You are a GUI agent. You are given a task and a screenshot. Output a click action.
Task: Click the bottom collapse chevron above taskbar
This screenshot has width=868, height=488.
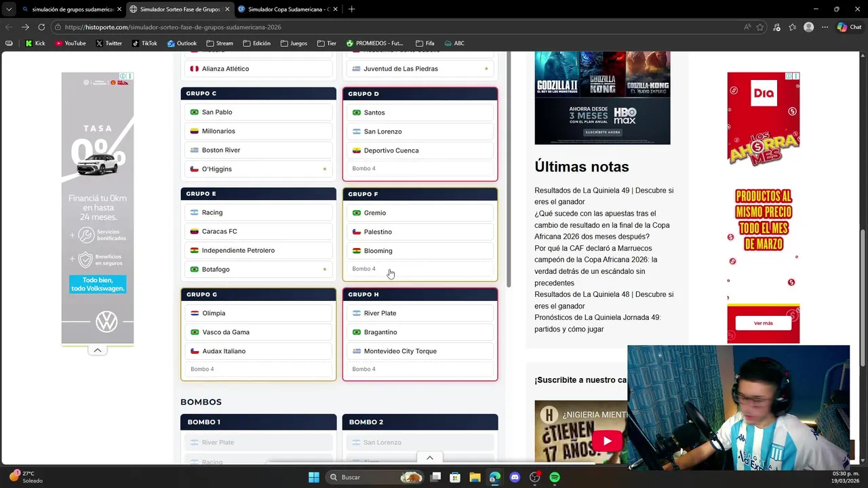coord(429,458)
